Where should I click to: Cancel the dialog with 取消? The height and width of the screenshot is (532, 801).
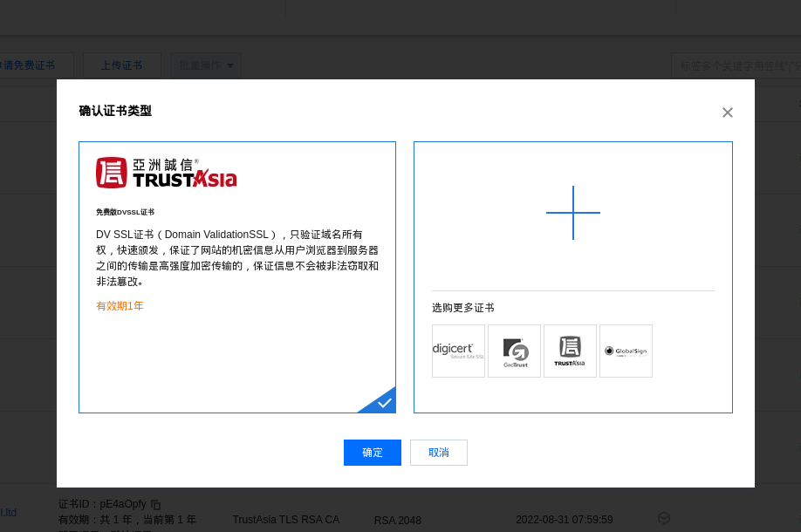tap(439, 453)
